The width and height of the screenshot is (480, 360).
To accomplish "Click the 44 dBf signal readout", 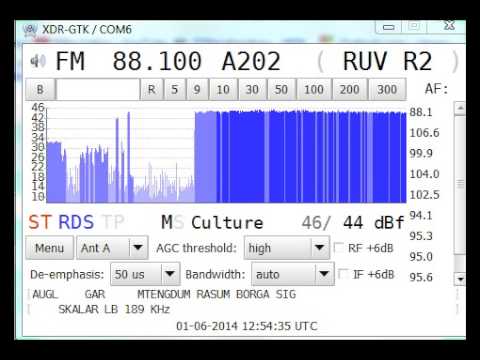I will (374, 222).
